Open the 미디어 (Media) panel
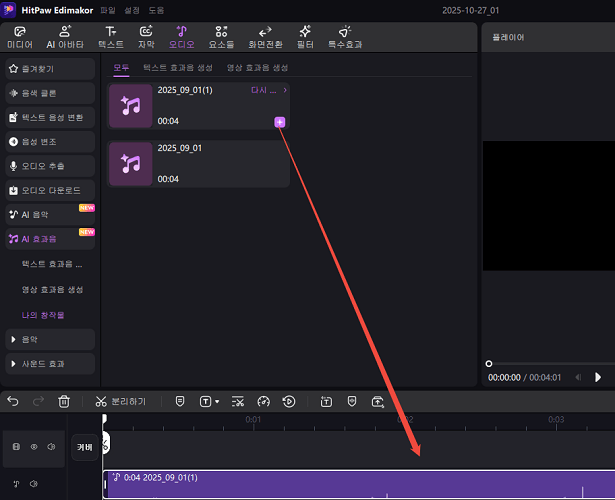This screenshot has height=500, width=615. pyautogui.click(x=19, y=37)
